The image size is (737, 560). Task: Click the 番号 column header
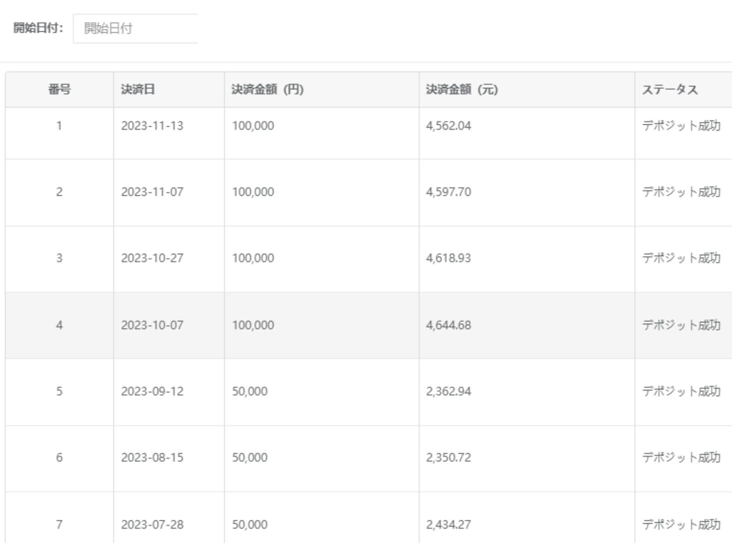[59, 89]
